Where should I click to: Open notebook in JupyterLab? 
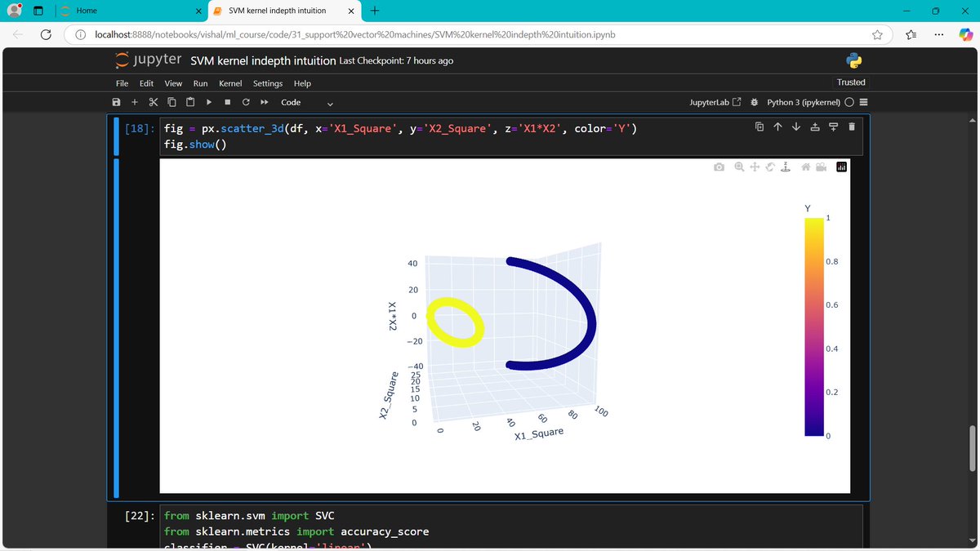(715, 102)
